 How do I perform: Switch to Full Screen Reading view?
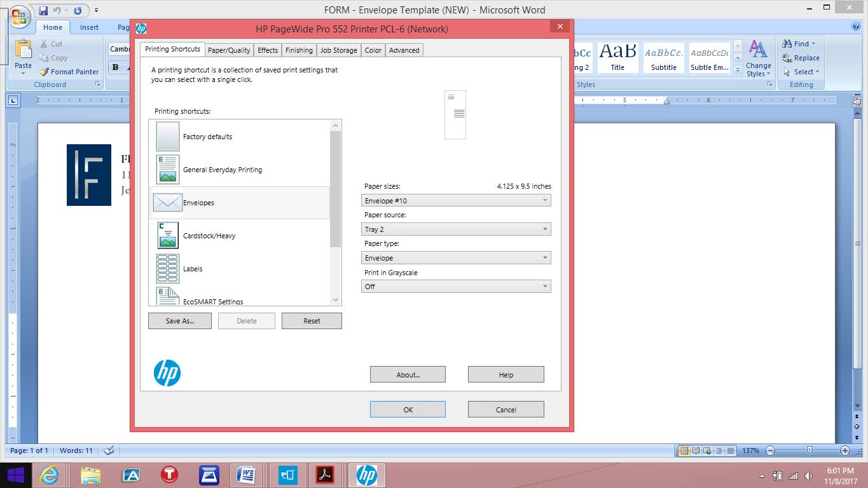coord(696,451)
